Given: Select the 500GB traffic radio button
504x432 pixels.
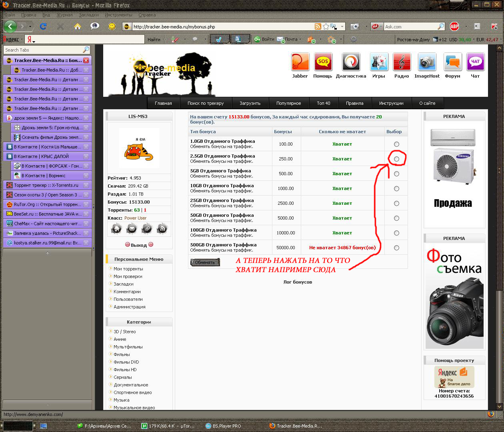Looking at the screenshot, I should 396,248.
